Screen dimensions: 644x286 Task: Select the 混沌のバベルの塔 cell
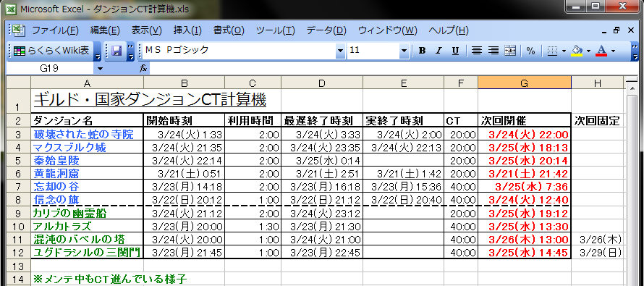[87, 240]
